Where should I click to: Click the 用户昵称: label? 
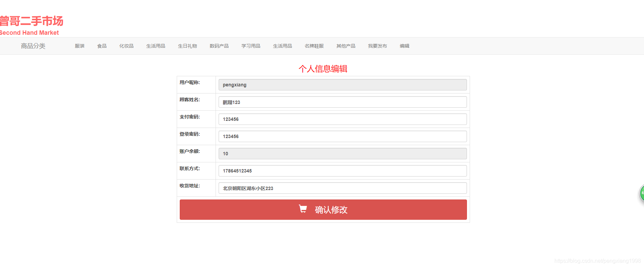[x=190, y=82]
